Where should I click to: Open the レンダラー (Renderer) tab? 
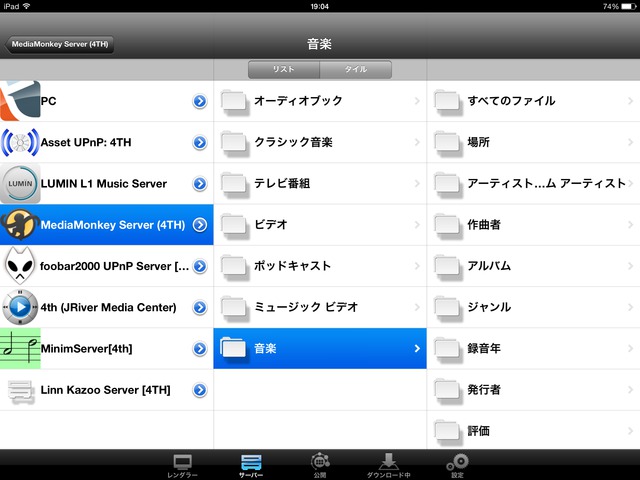(x=182, y=466)
